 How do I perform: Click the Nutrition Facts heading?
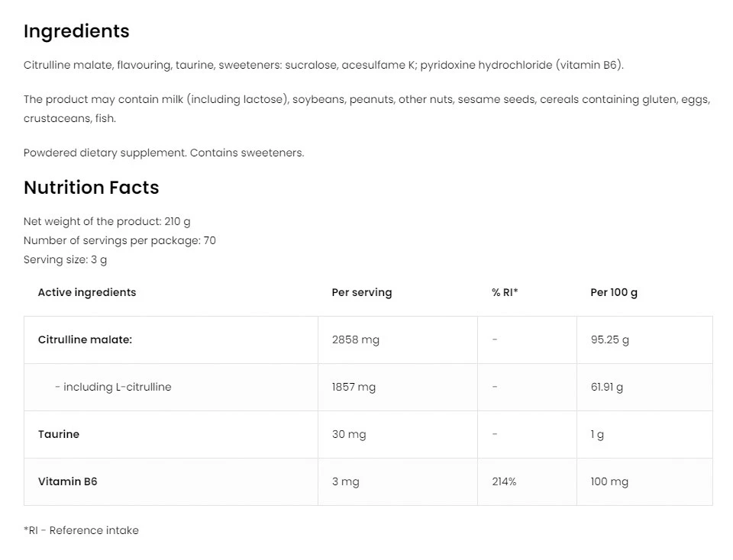pyautogui.click(x=91, y=188)
